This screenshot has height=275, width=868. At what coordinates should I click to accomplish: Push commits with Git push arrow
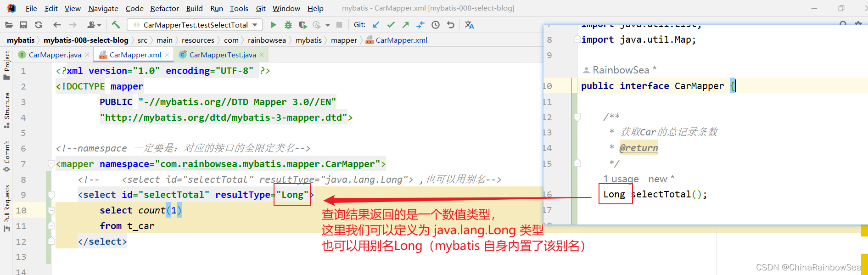point(405,25)
